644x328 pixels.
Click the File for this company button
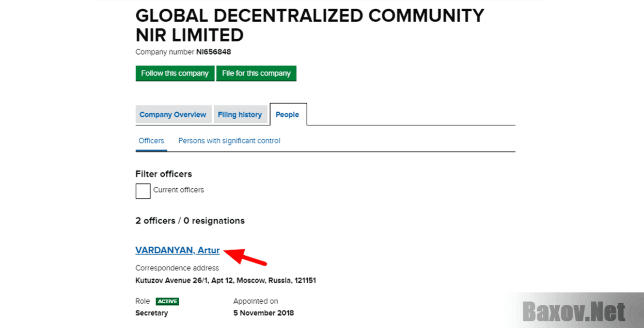point(256,73)
